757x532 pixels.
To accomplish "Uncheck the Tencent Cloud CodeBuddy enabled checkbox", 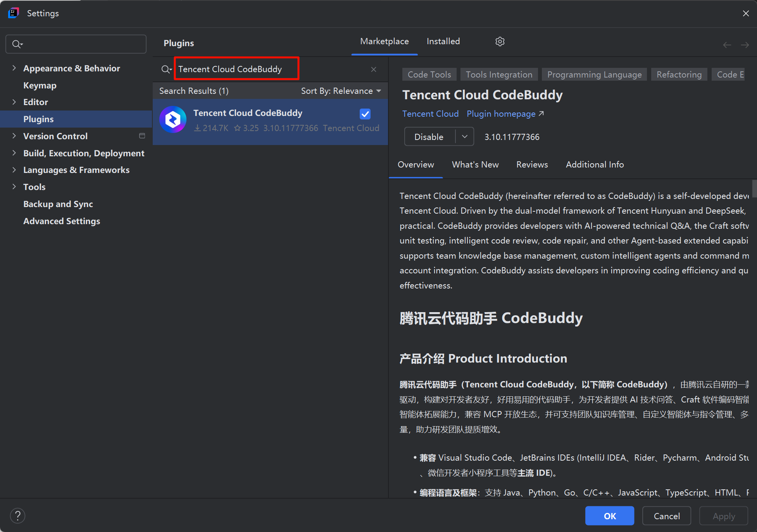I will point(365,114).
